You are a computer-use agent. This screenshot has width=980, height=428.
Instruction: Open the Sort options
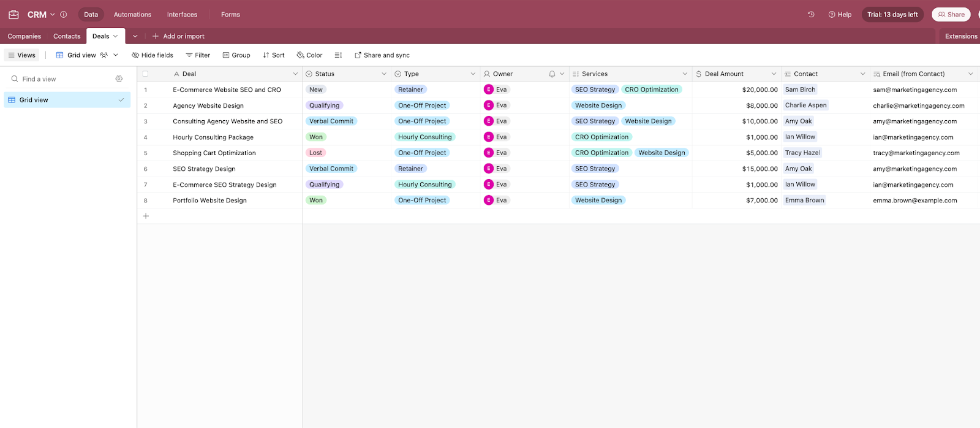click(274, 55)
